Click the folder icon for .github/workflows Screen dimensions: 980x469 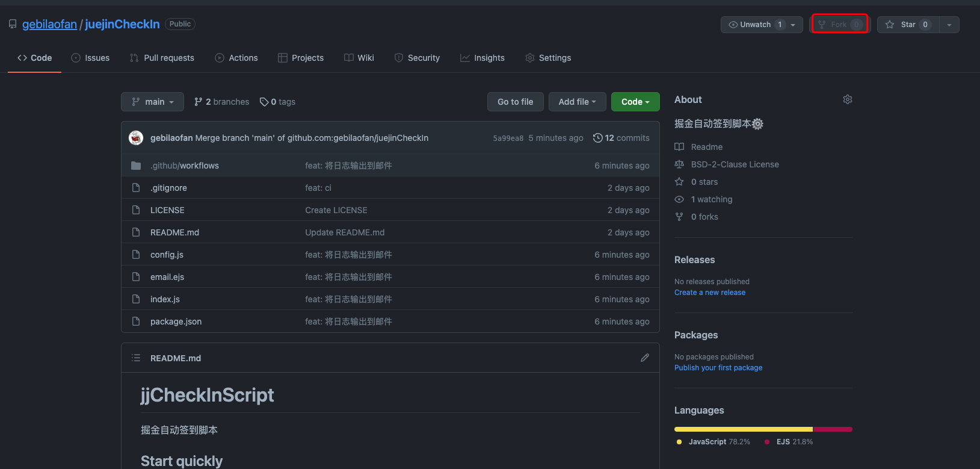tap(136, 166)
